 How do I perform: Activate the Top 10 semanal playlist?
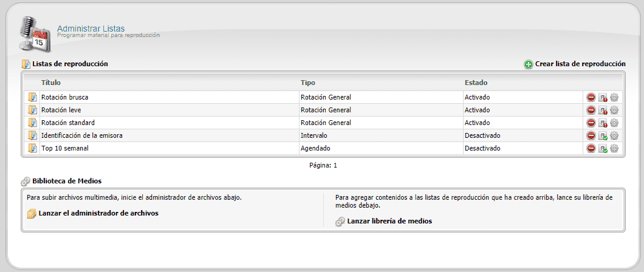pos(603,149)
